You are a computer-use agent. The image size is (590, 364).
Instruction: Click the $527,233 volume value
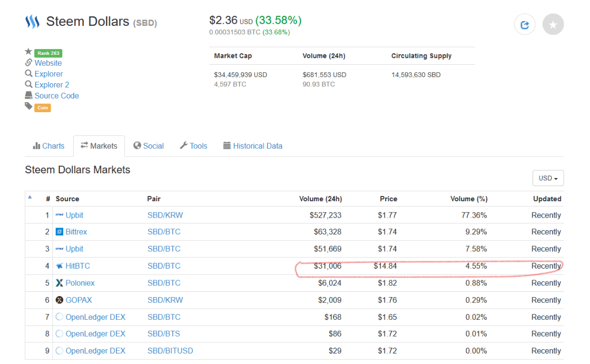[x=326, y=215]
